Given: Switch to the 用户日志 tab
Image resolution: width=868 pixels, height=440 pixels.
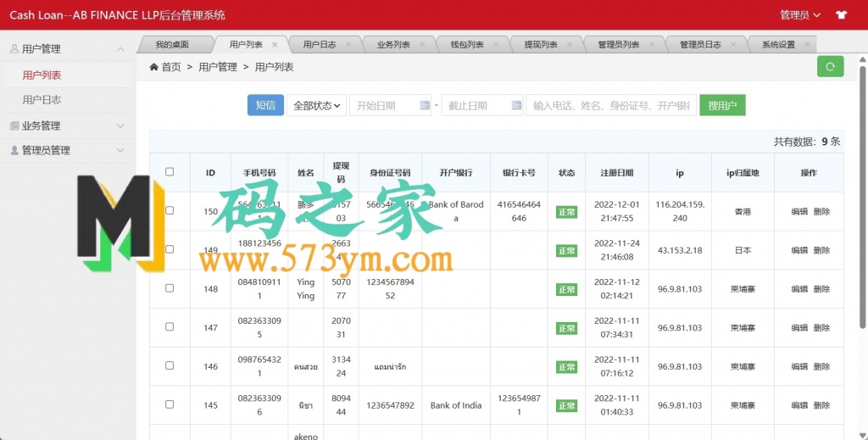Looking at the screenshot, I should (320, 45).
